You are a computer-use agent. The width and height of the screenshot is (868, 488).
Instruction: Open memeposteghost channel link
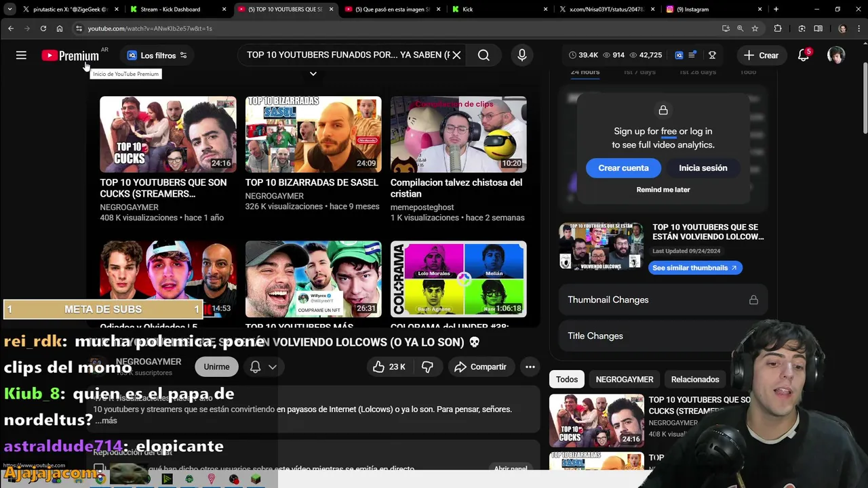point(422,207)
